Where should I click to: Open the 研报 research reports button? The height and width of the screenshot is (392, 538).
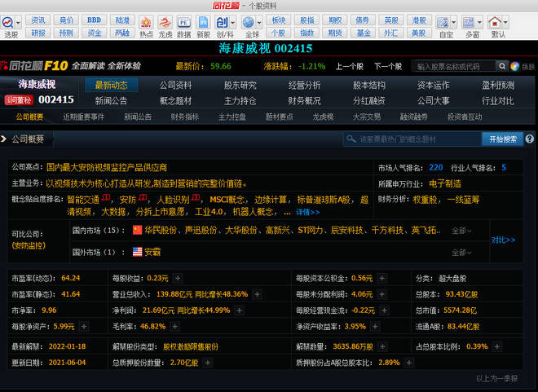click(x=38, y=33)
